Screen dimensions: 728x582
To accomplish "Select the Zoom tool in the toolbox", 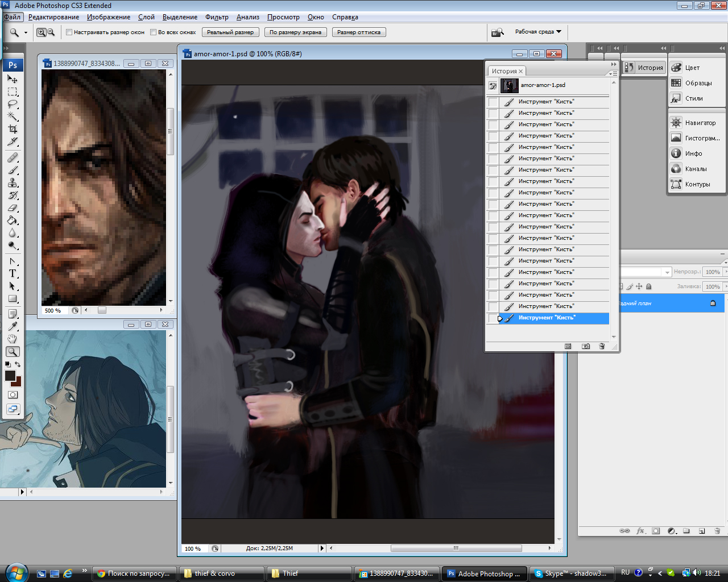I will tap(13, 351).
